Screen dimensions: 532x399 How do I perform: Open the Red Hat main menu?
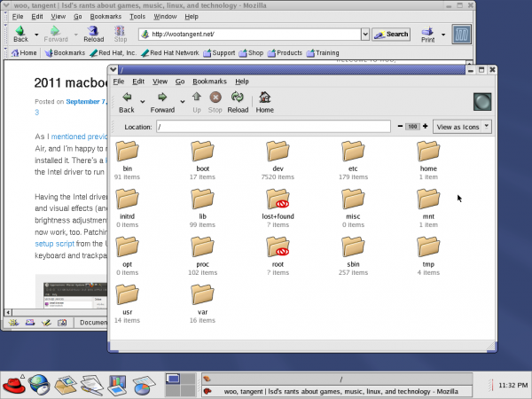click(x=13, y=385)
